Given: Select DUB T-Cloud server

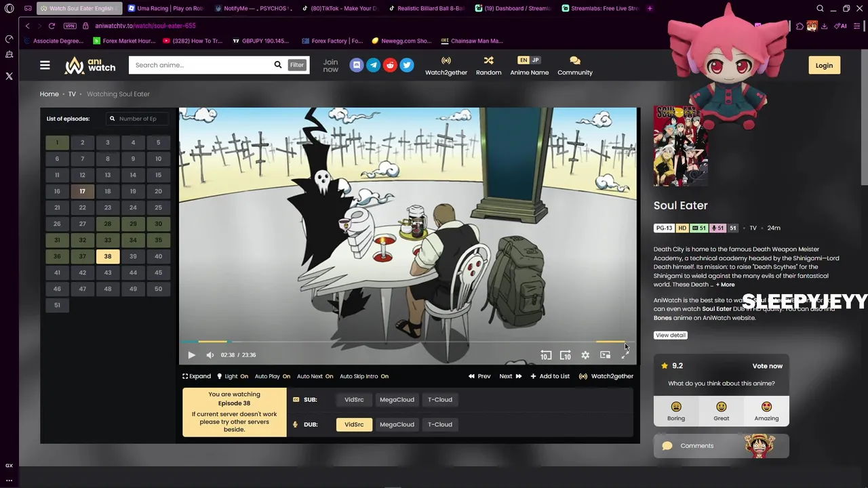Looking at the screenshot, I should (x=440, y=424).
